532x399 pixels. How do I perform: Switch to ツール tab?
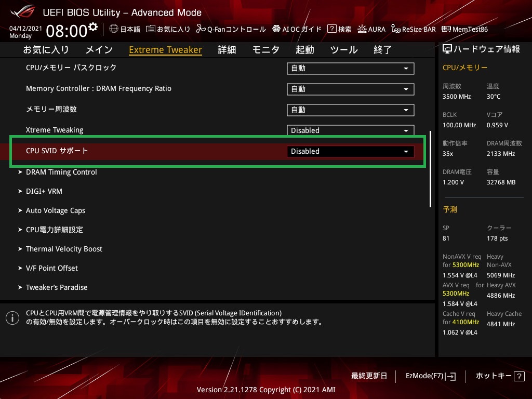(344, 50)
